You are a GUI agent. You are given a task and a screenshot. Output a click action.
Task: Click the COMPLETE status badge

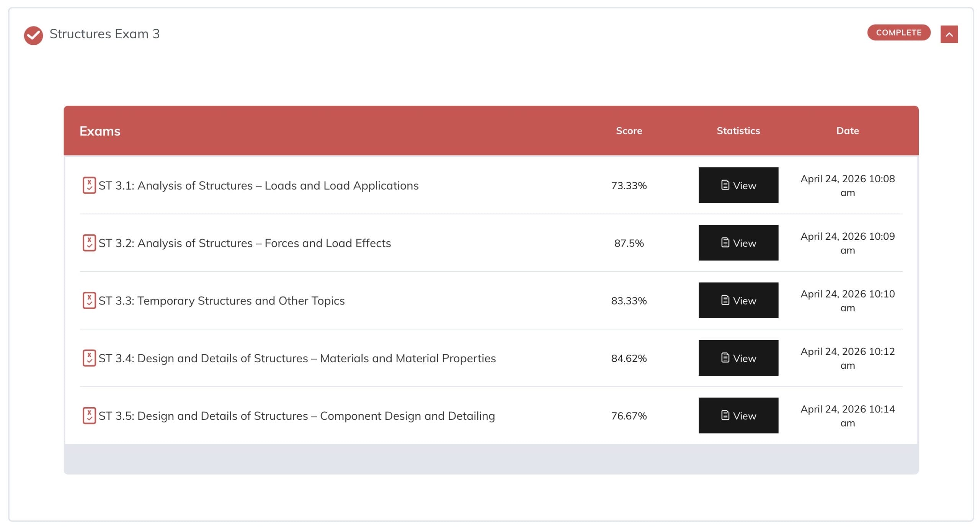898,33
